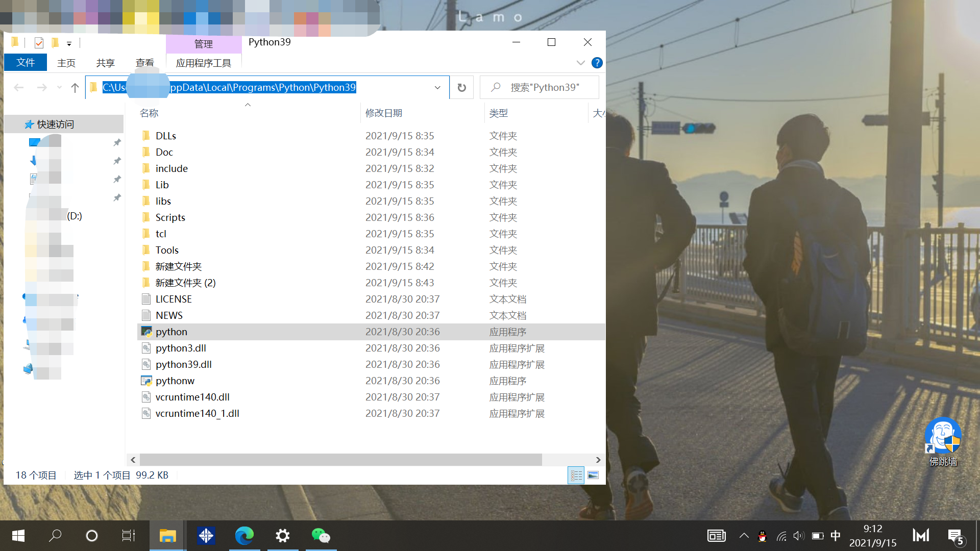
Task: Select 快速访问 in the navigation pane
Action: click(55, 124)
